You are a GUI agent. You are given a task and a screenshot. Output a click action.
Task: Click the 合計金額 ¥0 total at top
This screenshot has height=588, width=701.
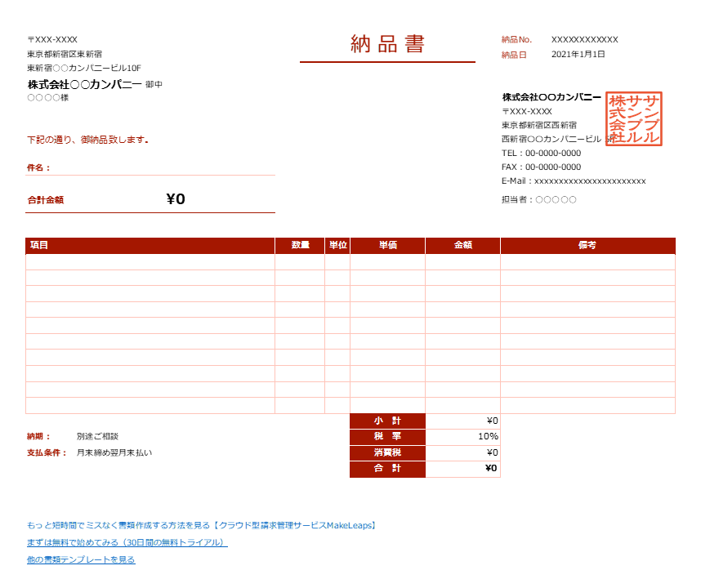coord(176,199)
